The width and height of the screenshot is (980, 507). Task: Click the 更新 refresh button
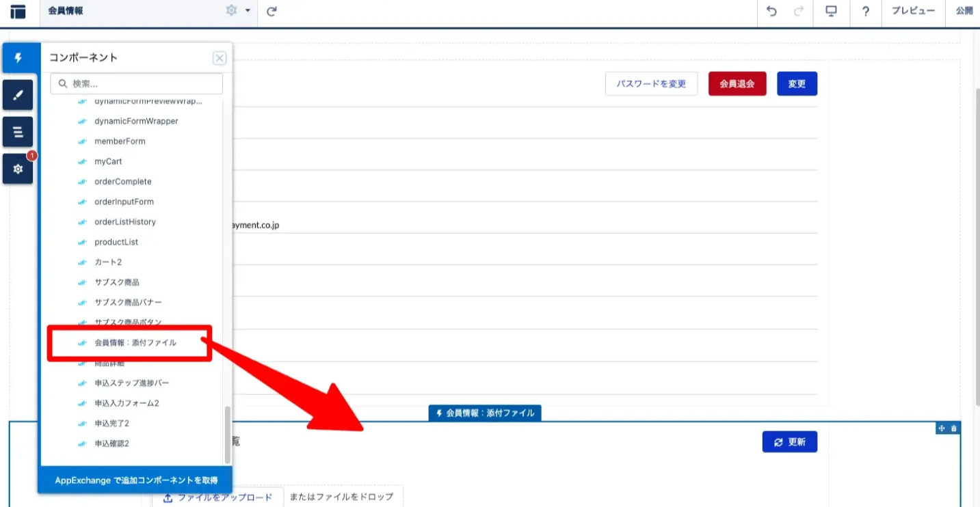789,442
